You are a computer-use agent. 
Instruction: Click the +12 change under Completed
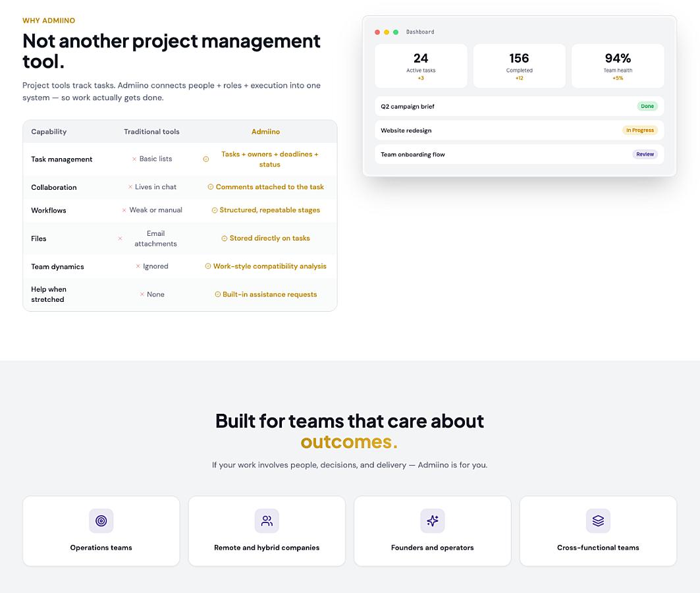[519, 78]
